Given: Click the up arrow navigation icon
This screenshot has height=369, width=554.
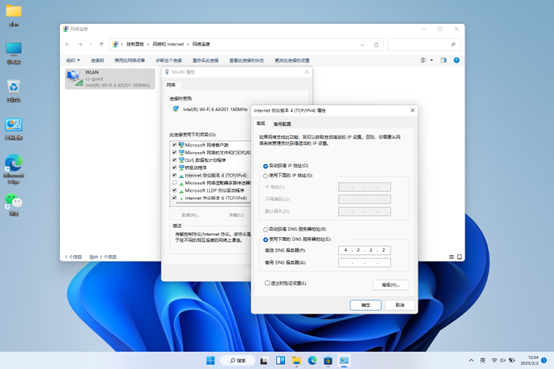Looking at the screenshot, I should click(x=101, y=45).
